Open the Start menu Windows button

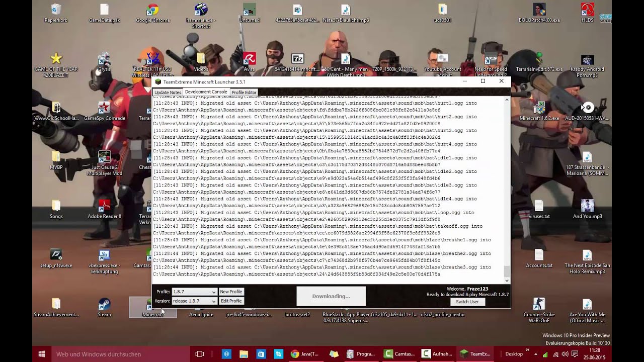click(42, 354)
